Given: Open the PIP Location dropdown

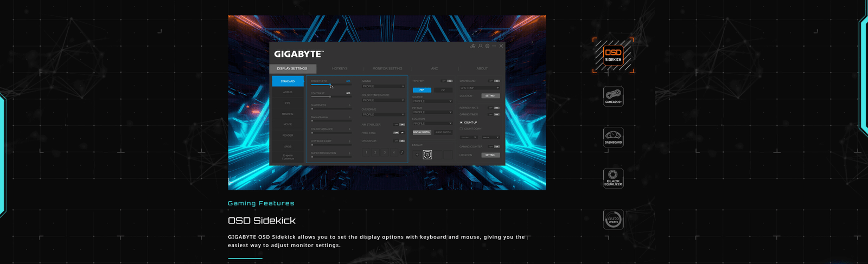Looking at the screenshot, I should [432, 124].
